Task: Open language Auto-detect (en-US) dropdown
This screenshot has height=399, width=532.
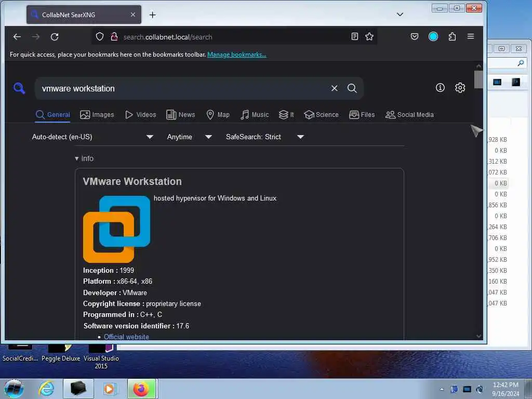Action: [x=92, y=137]
